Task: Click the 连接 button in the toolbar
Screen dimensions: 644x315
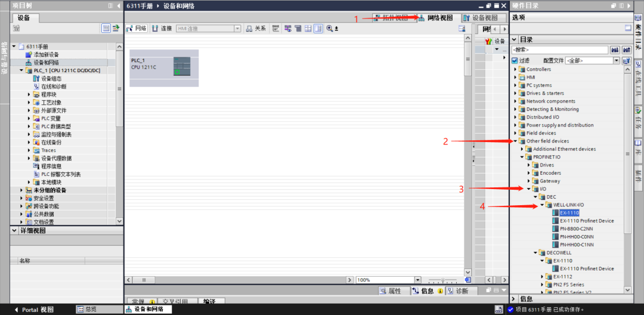Action: pyautogui.click(x=162, y=28)
